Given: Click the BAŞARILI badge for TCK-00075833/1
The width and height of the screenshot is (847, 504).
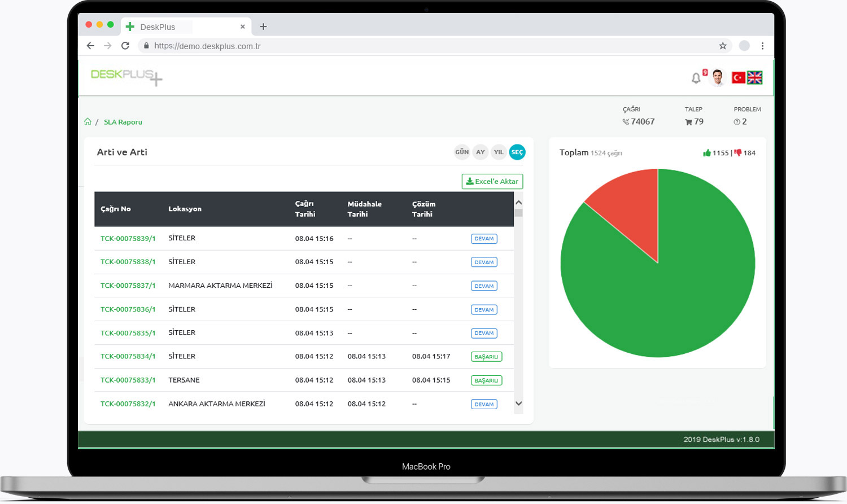Looking at the screenshot, I should (x=486, y=380).
